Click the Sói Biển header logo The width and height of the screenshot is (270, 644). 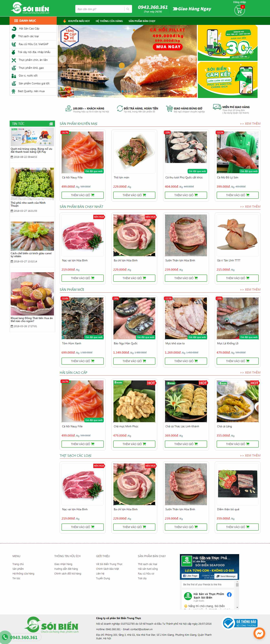30,8
